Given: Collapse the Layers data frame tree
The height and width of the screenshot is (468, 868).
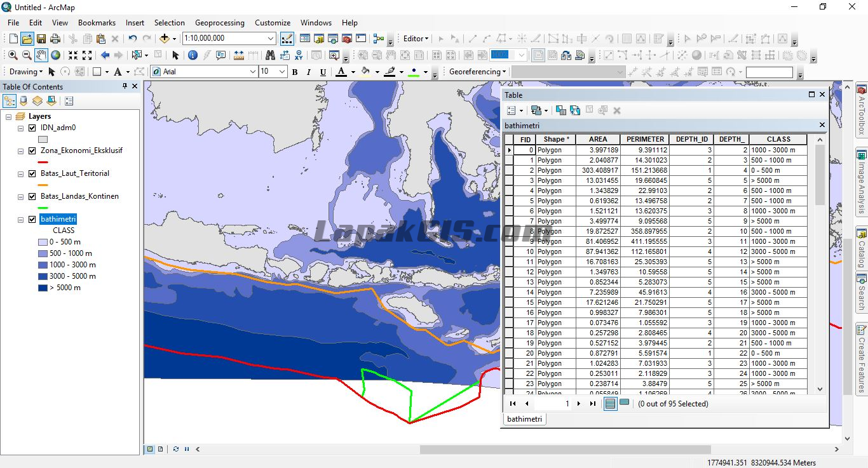Looking at the screenshot, I should (x=8, y=116).
